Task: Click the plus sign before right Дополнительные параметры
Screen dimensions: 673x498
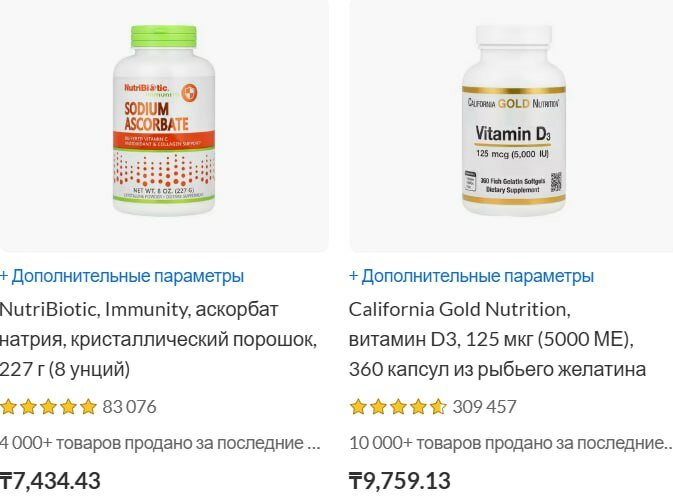Action: (x=353, y=276)
